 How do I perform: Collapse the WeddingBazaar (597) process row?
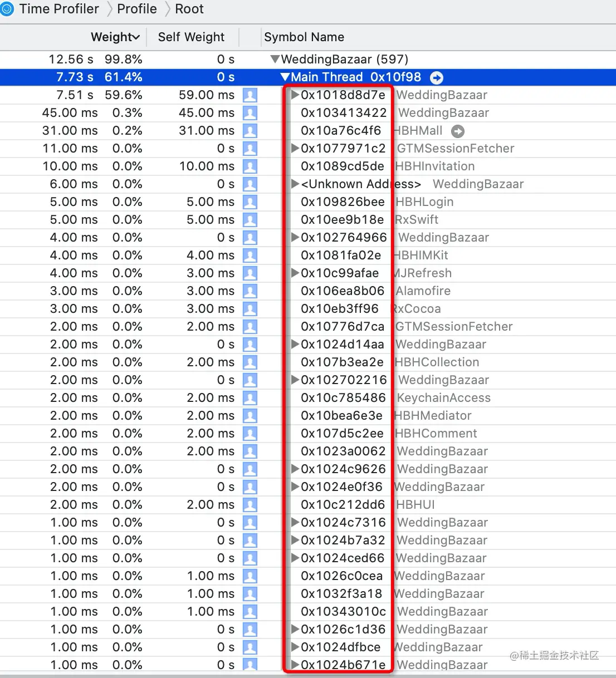(x=275, y=59)
